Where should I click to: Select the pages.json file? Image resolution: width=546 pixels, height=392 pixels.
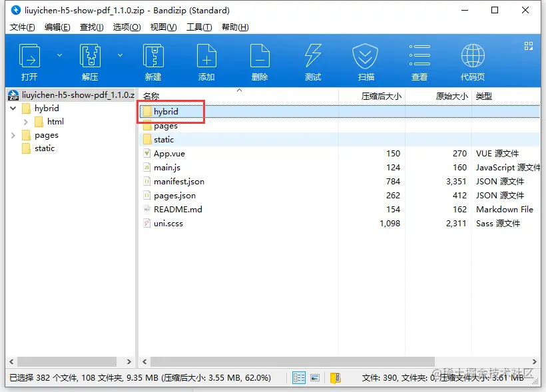[x=174, y=195]
